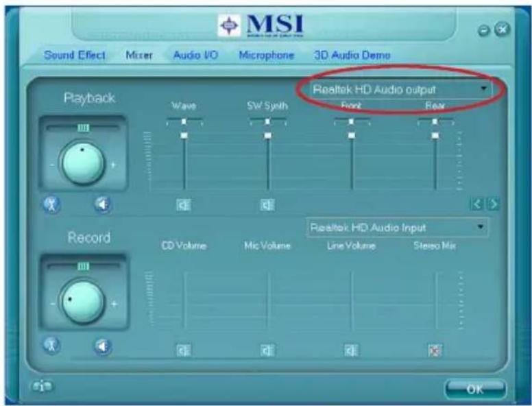Click the Record section heading
532x406 pixels.
click(89, 237)
